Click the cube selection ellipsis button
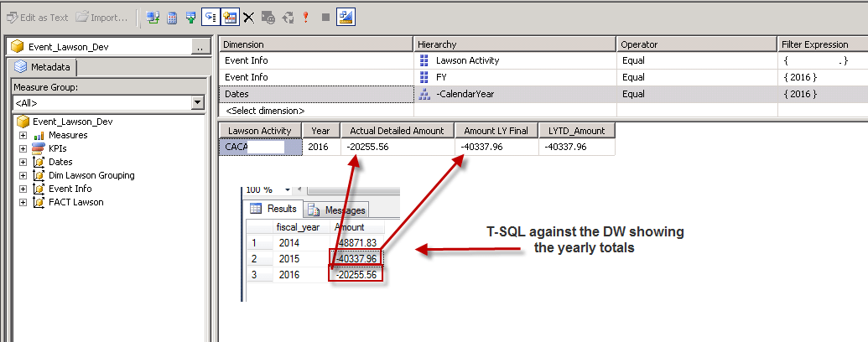The height and width of the screenshot is (342, 868). click(200, 48)
